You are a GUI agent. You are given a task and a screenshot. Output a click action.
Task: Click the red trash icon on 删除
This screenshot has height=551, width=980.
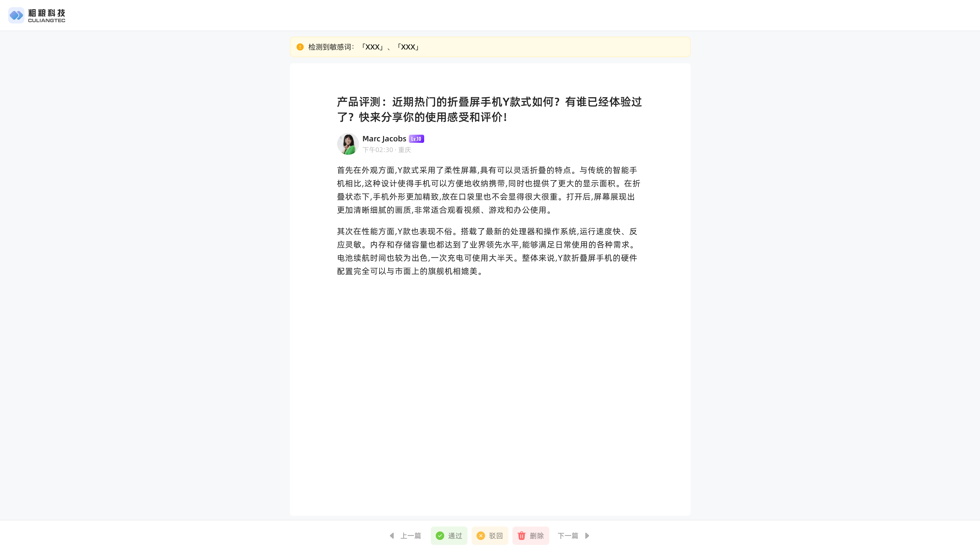pyautogui.click(x=521, y=535)
